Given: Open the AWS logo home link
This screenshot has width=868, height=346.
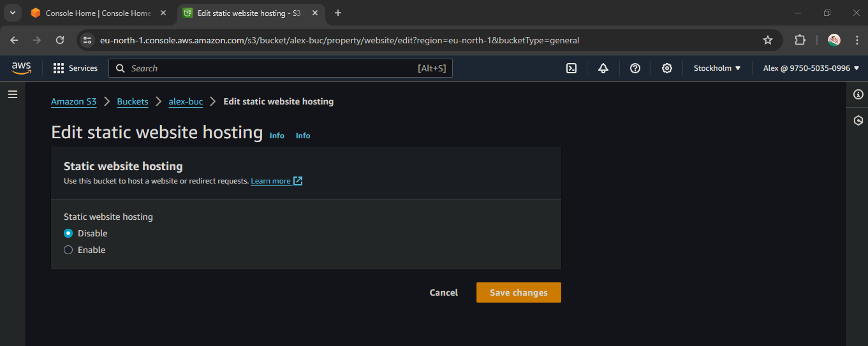Looking at the screenshot, I should [21, 68].
